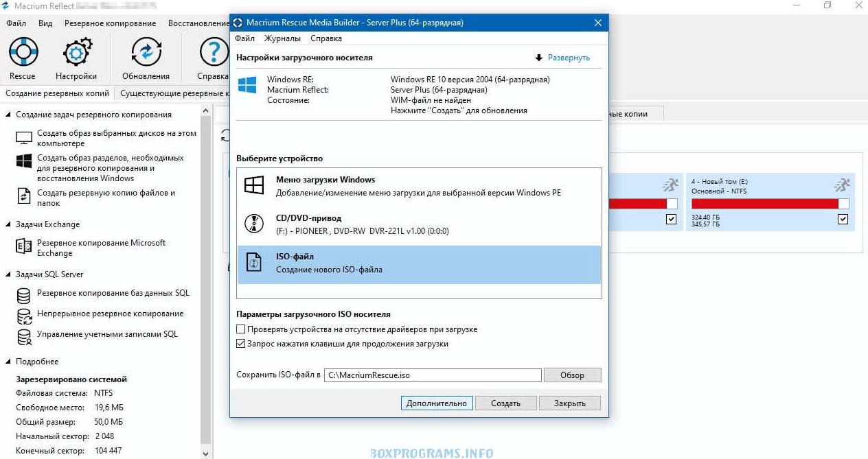Image resolution: width=868 pixels, height=459 pixels.
Task: Click the ISO file path field
Action: click(x=433, y=375)
